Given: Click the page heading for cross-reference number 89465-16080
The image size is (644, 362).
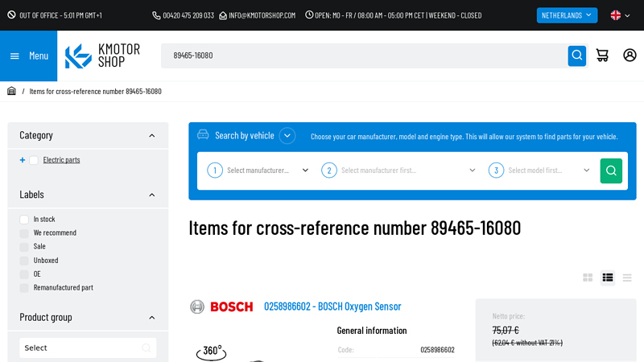Looking at the screenshot, I should 355,228.
